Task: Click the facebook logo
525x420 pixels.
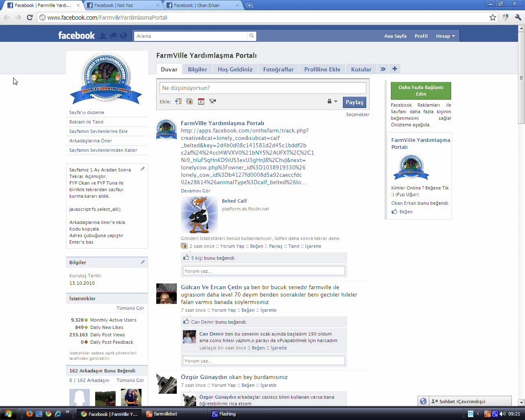Action: [76, 36]
